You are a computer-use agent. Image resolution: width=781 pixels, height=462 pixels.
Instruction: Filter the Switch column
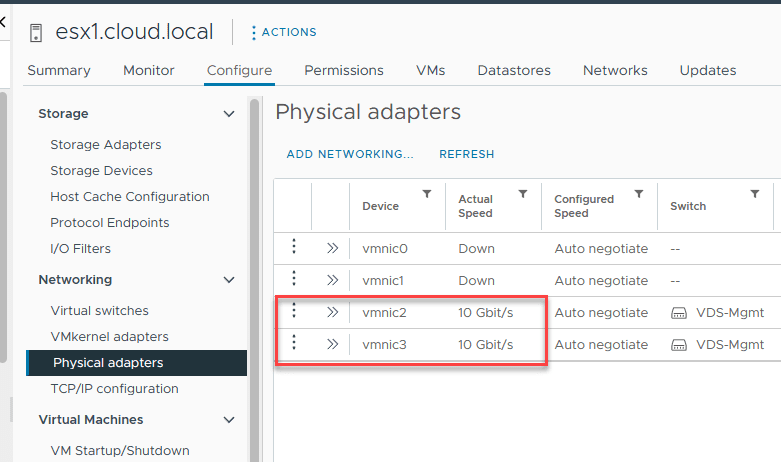[755, 194]
